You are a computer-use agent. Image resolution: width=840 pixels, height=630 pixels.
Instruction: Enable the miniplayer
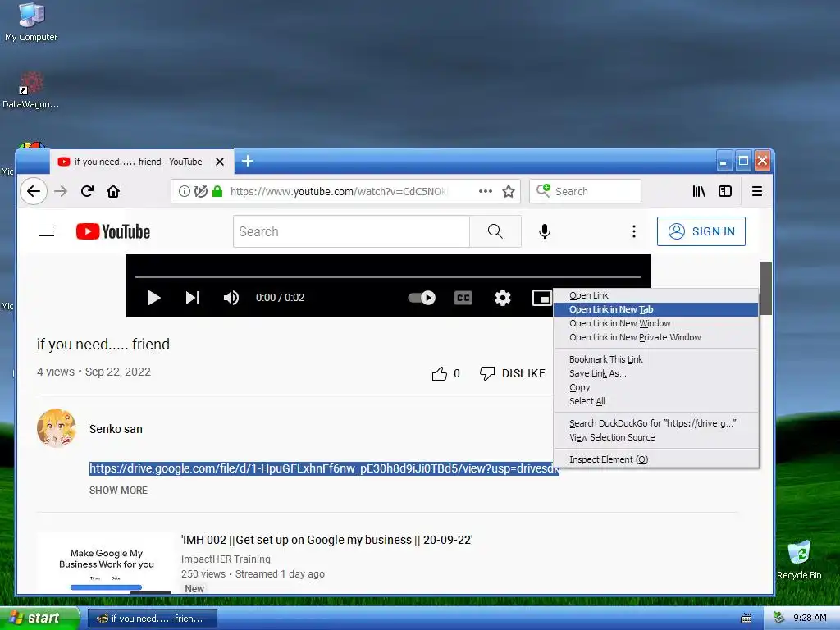coord(541,298)
